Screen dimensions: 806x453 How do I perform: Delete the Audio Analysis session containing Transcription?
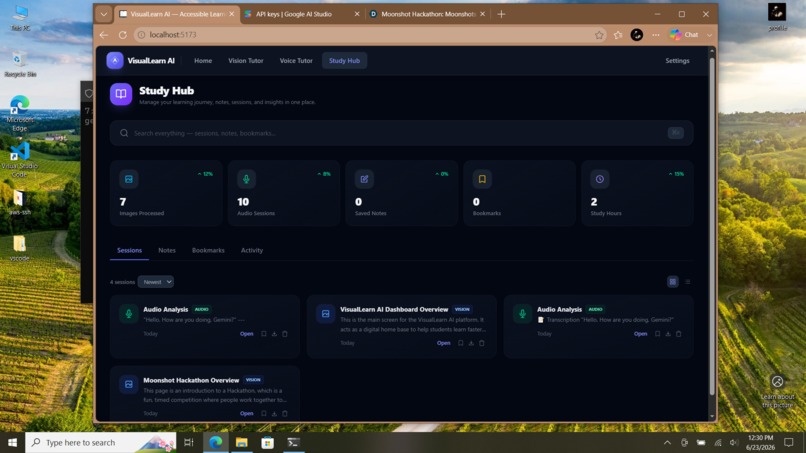pyautogui.click(x=679, y=334)
